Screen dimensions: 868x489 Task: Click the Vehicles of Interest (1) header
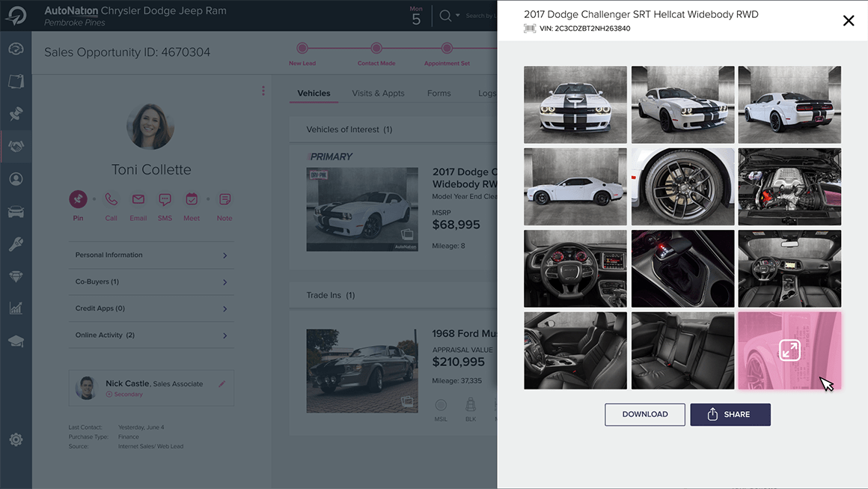click(x=349, y=130)
